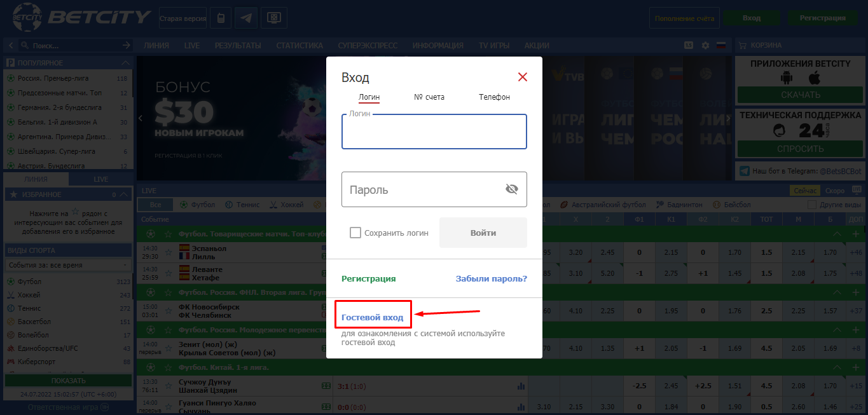Close the Вход login dialog
The image size is (868, 415).
tap(523, 78)
